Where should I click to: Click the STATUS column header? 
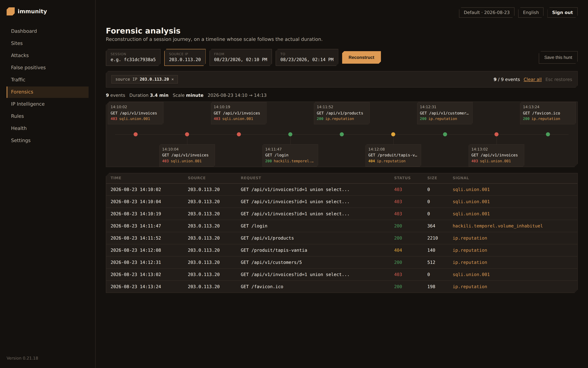[402, 178]
